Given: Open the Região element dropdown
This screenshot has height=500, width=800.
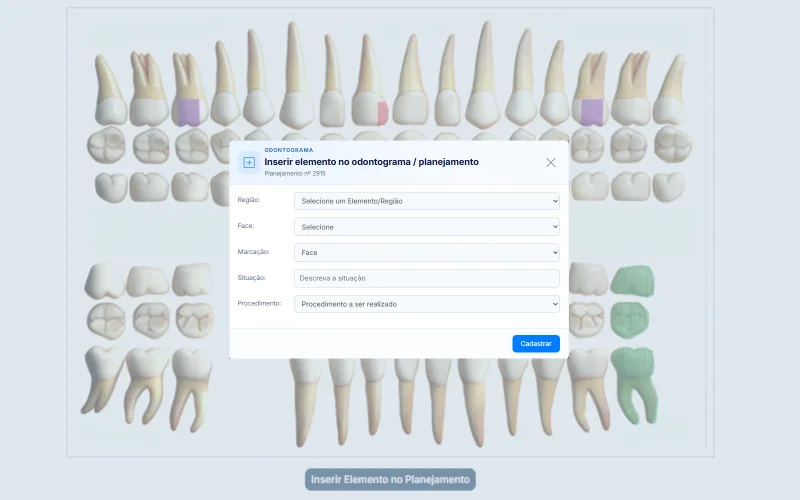Looking at the screenshot, I should tap(427, 201).
